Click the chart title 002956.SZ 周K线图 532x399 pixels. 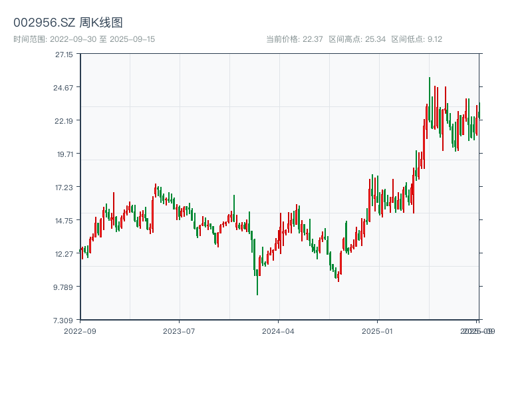click(x=68, y=23)
